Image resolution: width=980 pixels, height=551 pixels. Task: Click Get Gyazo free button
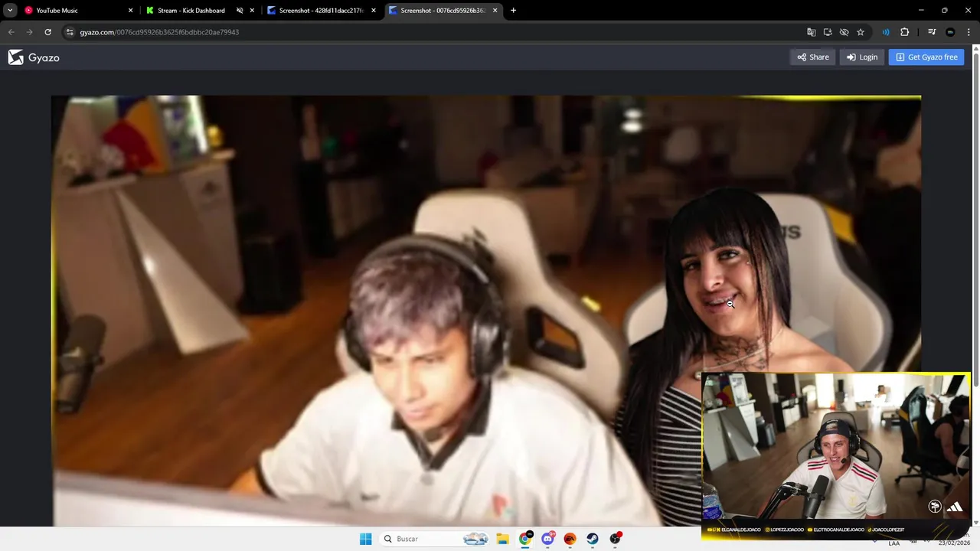coord(926,57)
